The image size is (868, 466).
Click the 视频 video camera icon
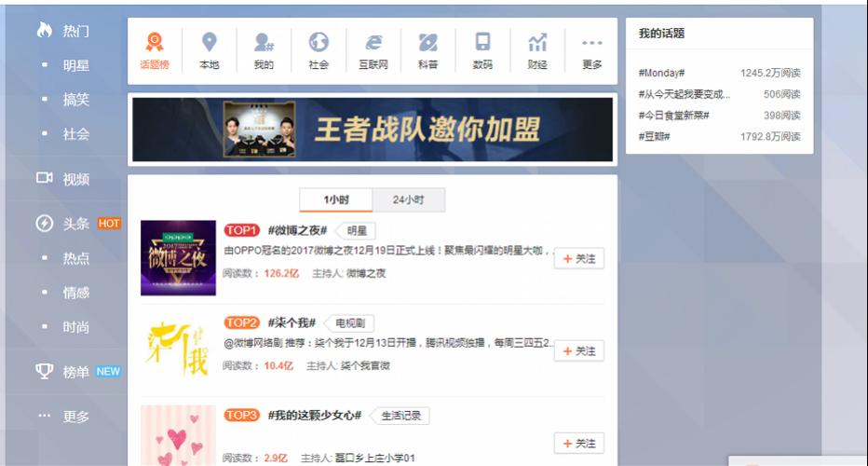(x=45, y=178)
